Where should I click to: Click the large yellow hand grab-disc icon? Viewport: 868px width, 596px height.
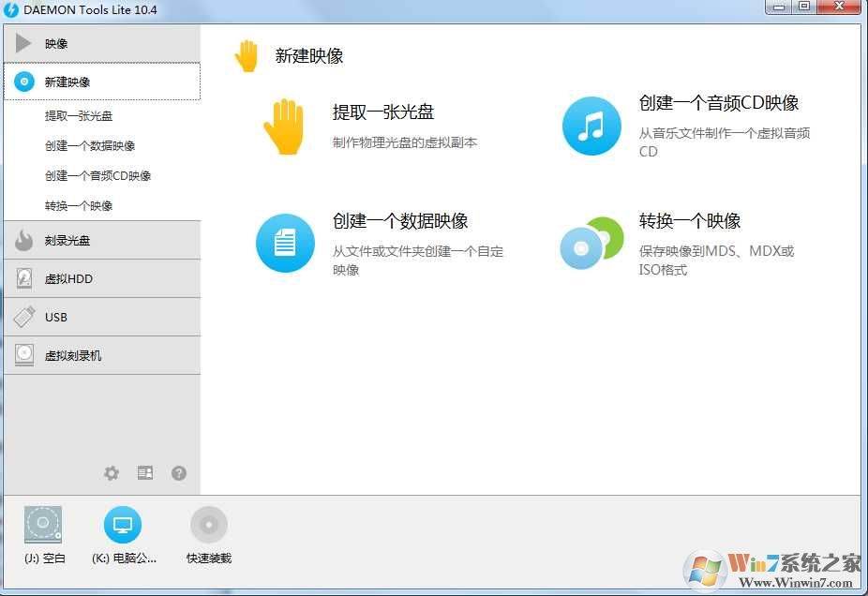pyautogui.click(x=284, y=127)
